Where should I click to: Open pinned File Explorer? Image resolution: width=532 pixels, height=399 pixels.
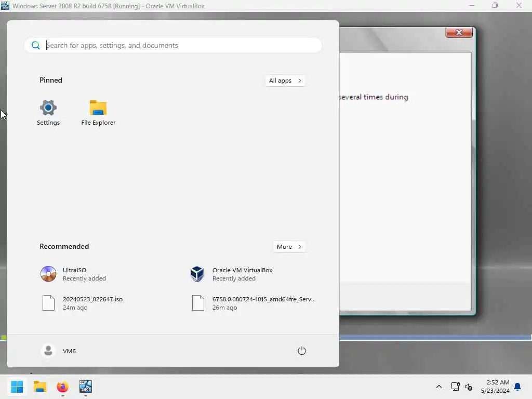coord(98,113)
